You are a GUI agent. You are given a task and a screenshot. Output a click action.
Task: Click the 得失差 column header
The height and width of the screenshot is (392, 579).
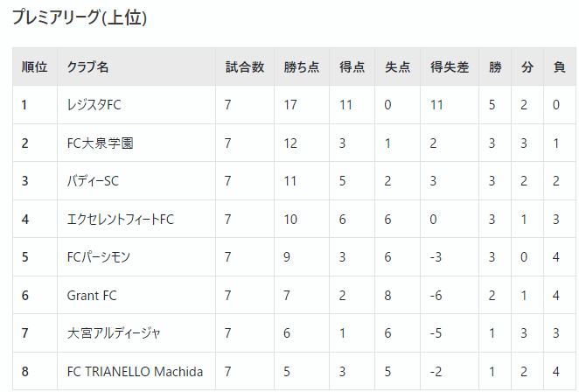tap(450, 66)
